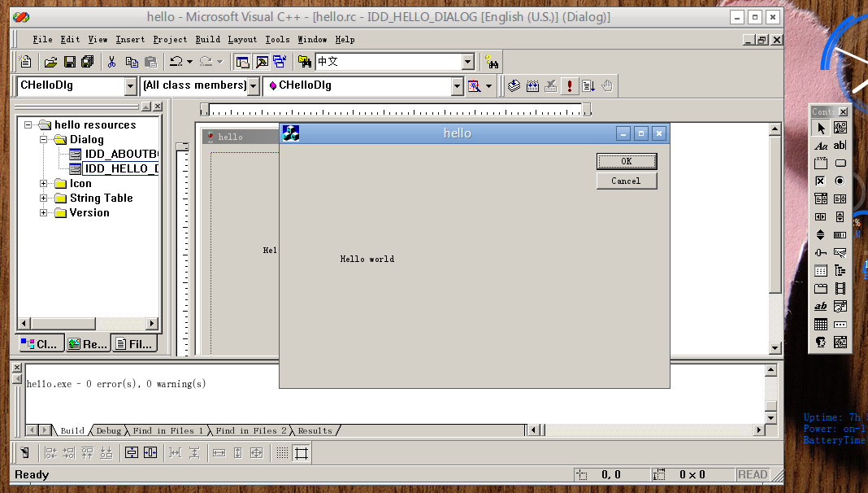Open the find text combo box dropdown arrow

(468, 62)
